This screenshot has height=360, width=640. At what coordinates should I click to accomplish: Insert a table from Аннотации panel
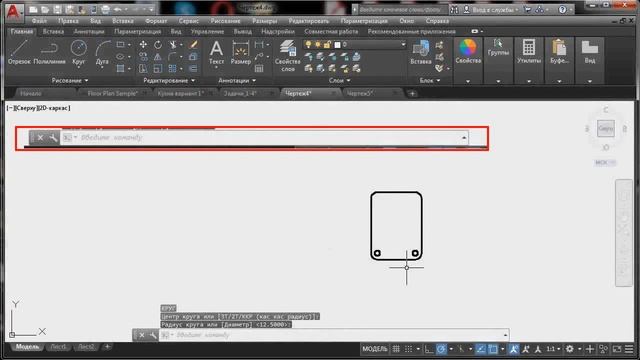pos(259,69)
